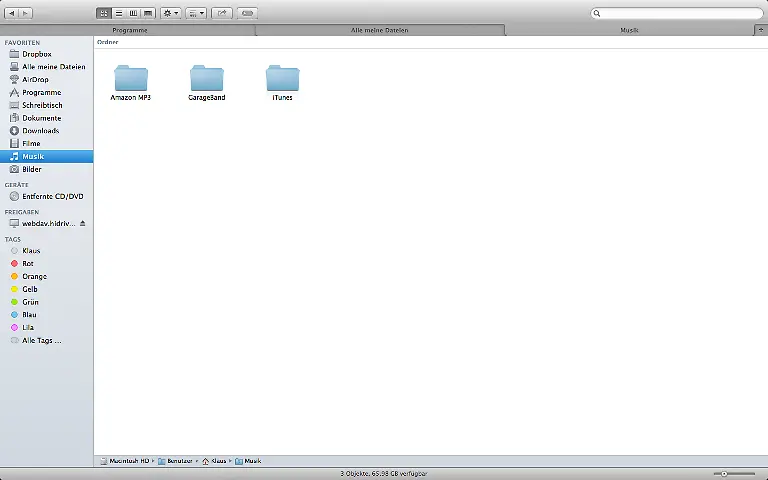Go back with the back arrow button
The width and height of the screenshot is (768, 480).
tap(11, 13)
